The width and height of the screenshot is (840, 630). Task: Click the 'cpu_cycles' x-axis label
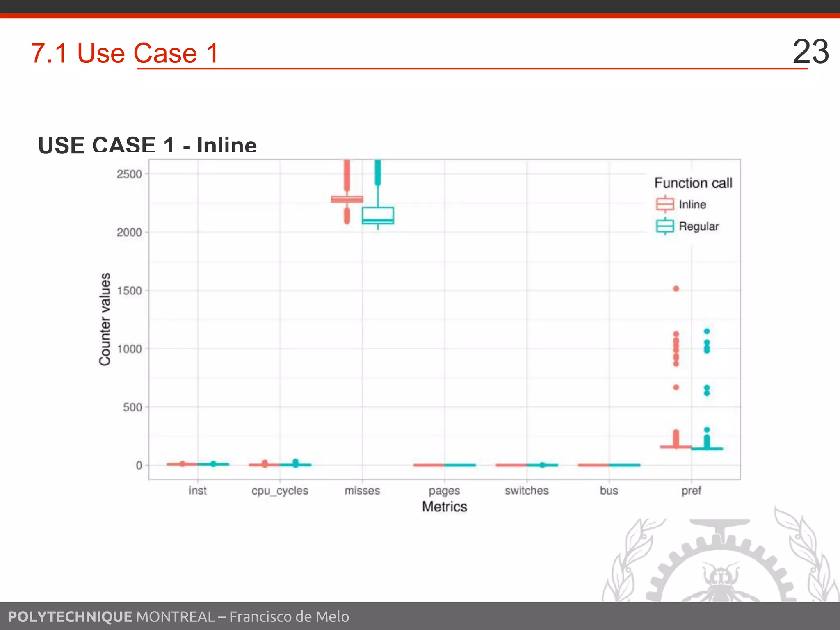tap(280, 491)
